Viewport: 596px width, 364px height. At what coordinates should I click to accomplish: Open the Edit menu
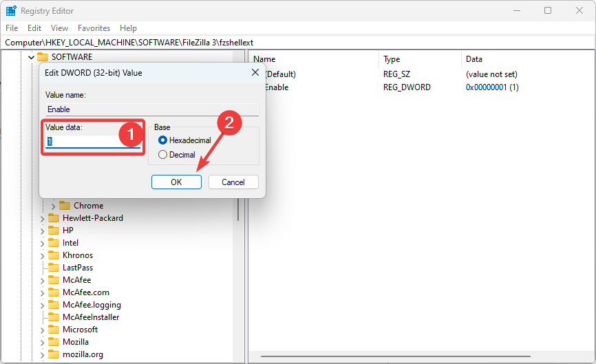[34, 28]
